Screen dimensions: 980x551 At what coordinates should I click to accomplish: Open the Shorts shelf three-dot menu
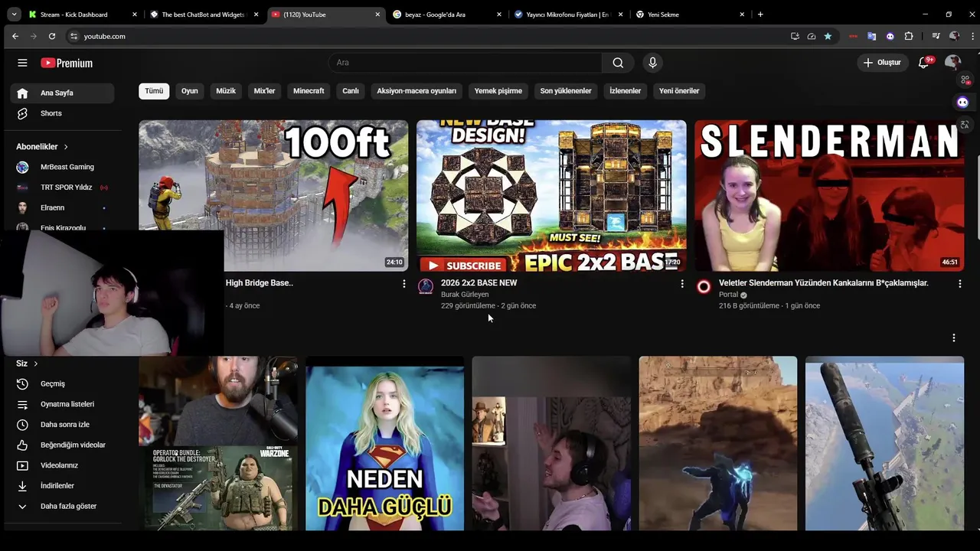[954, 337]
